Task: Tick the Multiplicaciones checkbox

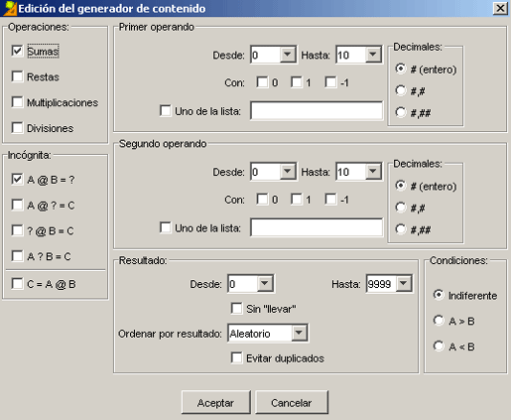Action: coord(17,102)
